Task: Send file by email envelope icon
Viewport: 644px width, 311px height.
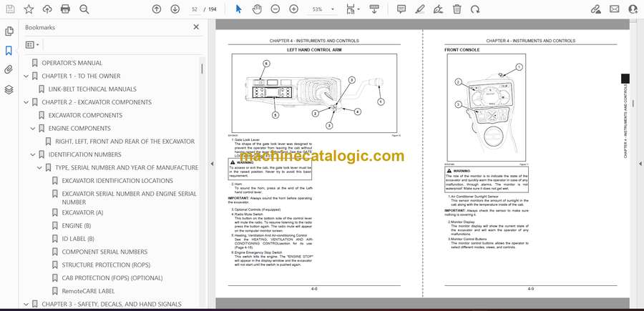Action: (x=615, y=9)
